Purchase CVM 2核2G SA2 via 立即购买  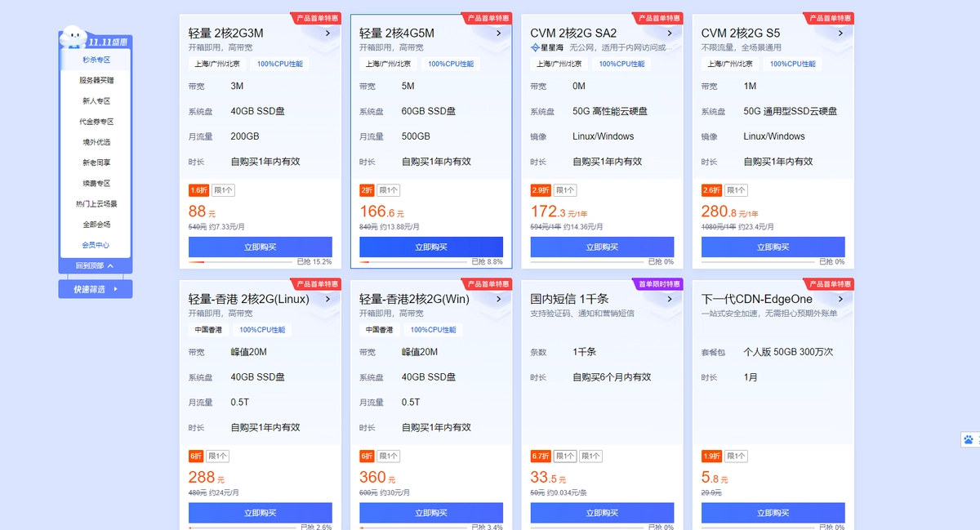[602, 247]
